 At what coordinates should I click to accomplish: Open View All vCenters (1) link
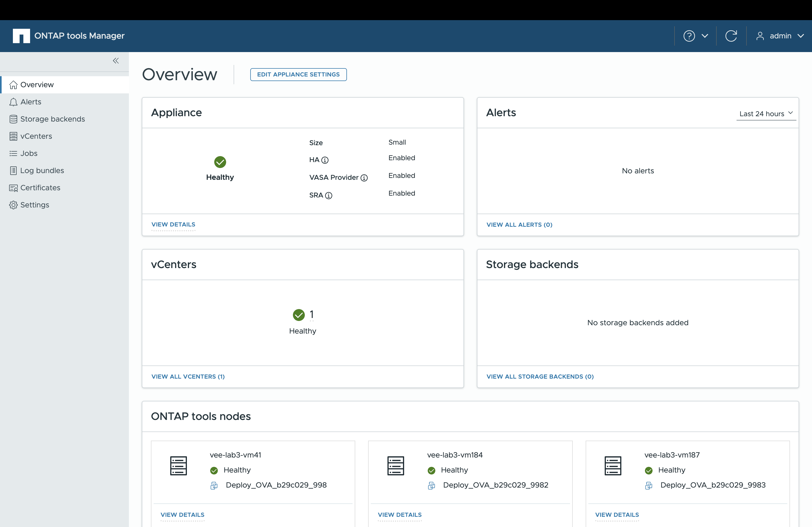pos(188,376)
